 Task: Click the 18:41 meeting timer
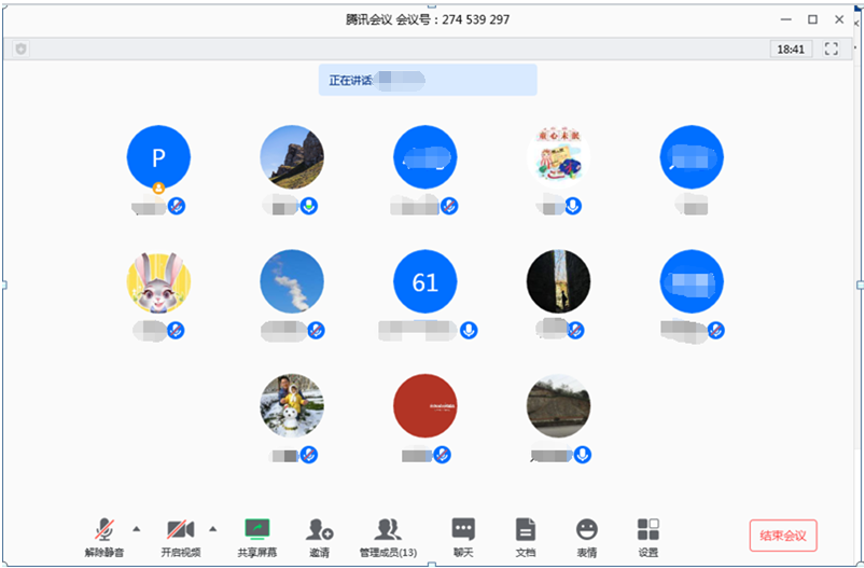790,49
